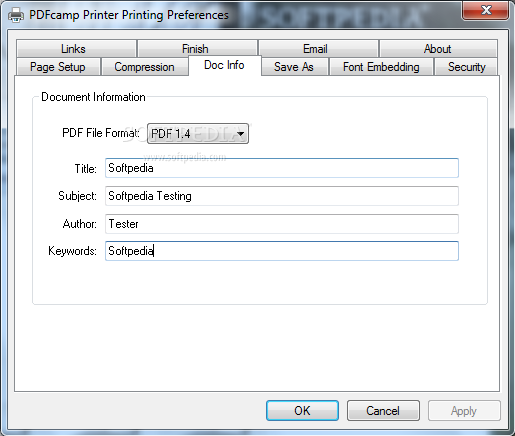Image resolution: width=515 pixels, height=436 pixels.
Task: Show the About tab
Action: pos(438,49)
